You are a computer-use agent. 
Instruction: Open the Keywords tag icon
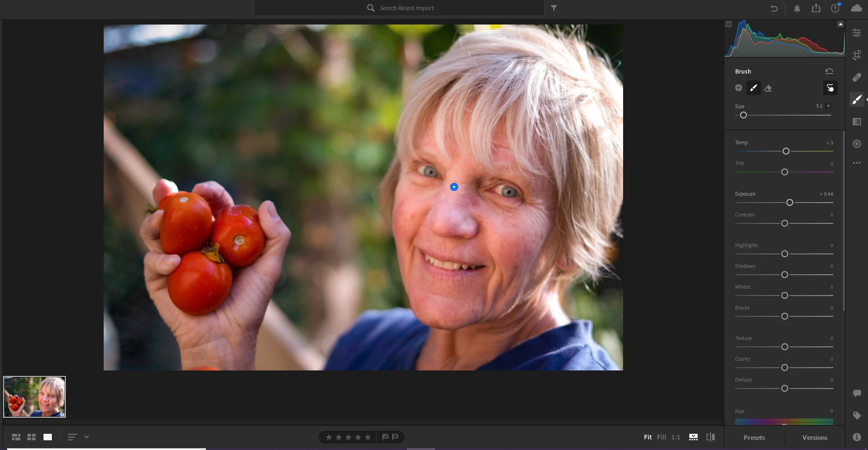(x=857, y=415)
